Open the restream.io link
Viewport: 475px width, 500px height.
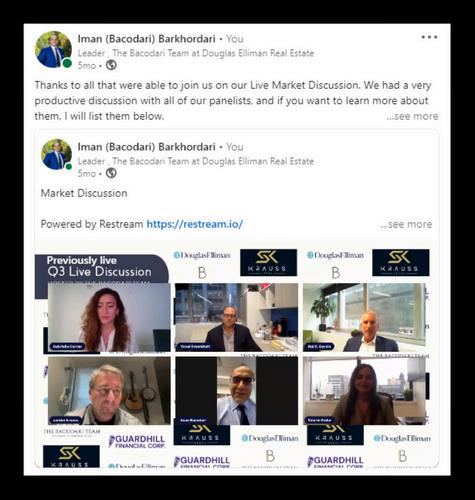coord(195,224)
